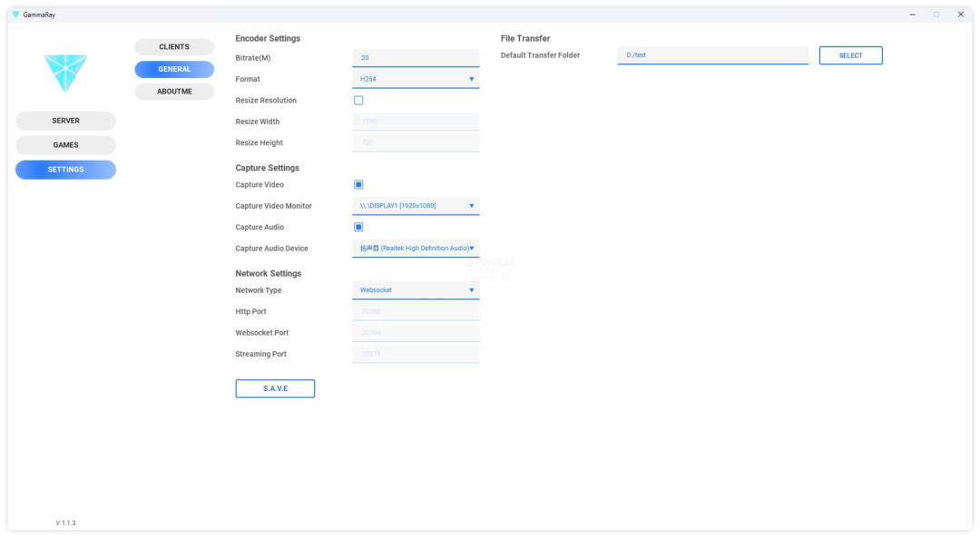Open the Capture Video Monitor dropdown
Image resolution: width=980 pixels, height=538 pixels.
point(416,206)
